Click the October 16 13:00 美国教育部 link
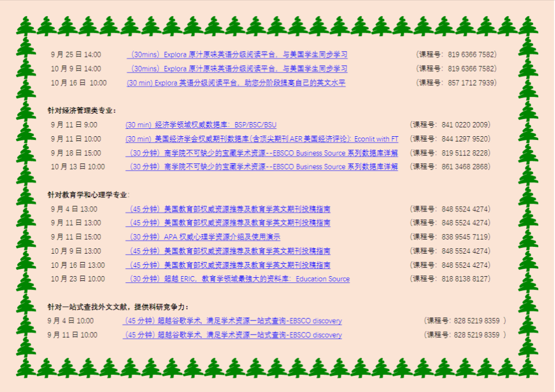555x392 pixels. coord(228,265)
